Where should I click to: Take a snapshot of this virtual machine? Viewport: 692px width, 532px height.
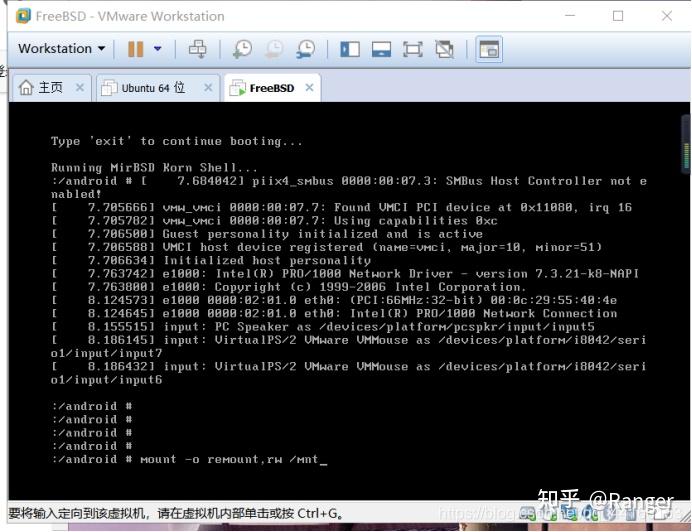click(242, 49)
